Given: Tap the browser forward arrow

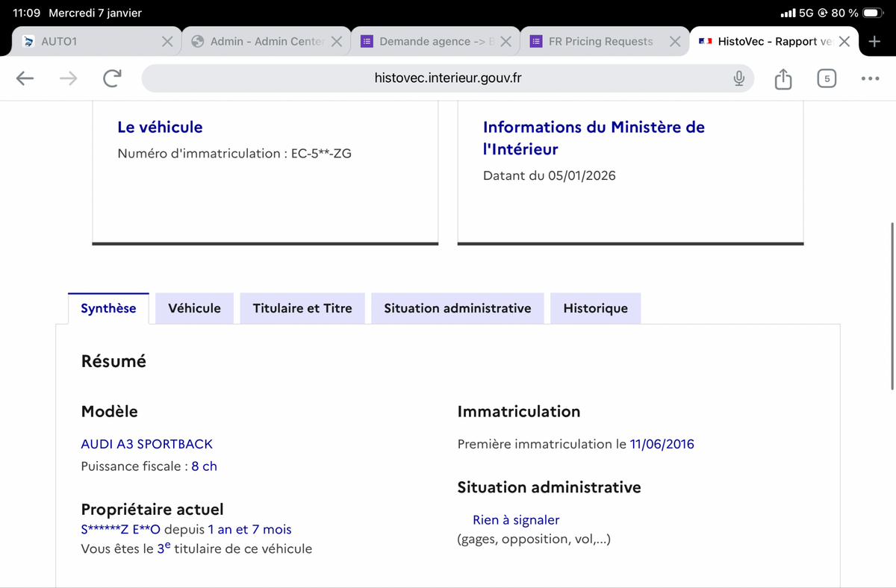Looking at the screenshot, I should [68, 78].
